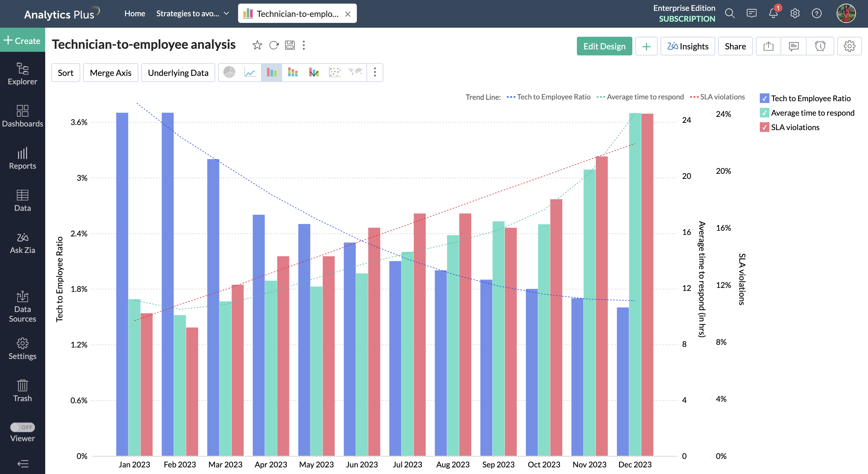
Task: Open the Underlying Data button
Action: pos(178,73)
